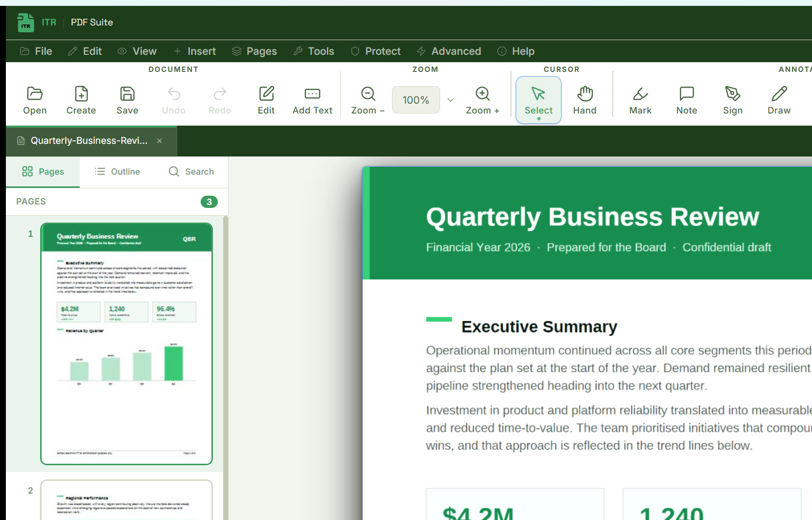The height and width of the screenshot is (520, 812).
Task: Save the document with the Save icon
Action: tap(127, 100)
